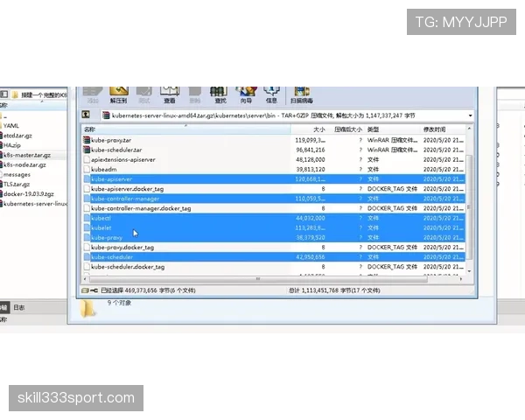The image size is (525, 420).
Task: Click the greyed Add (添加) toolbar icon
Action: tap(93, 94)
